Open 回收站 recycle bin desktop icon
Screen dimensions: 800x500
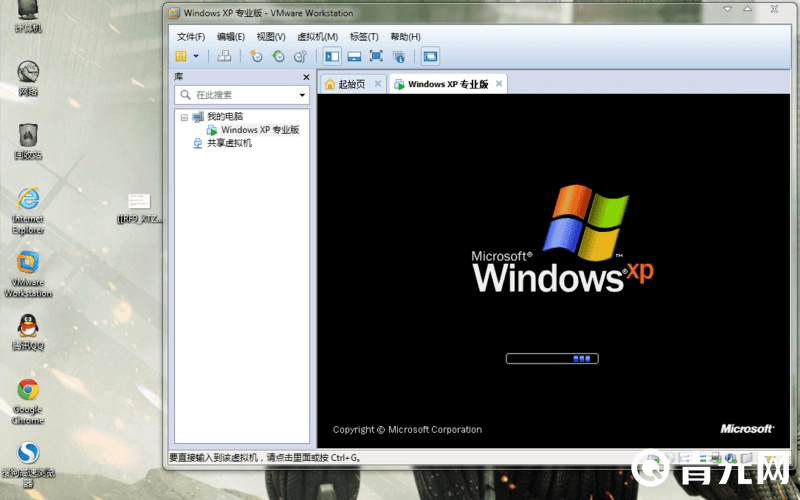click(x=28, y=141)
